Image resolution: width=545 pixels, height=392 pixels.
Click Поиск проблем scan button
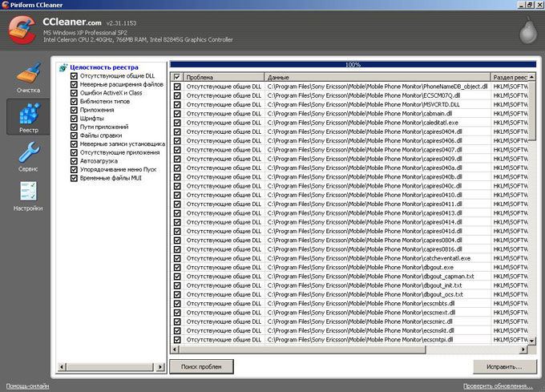(201, 366)
